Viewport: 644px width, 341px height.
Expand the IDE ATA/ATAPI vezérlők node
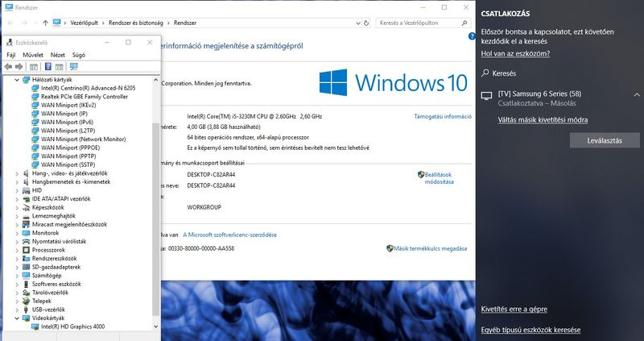pyautogui.click(x=17, y=199)
